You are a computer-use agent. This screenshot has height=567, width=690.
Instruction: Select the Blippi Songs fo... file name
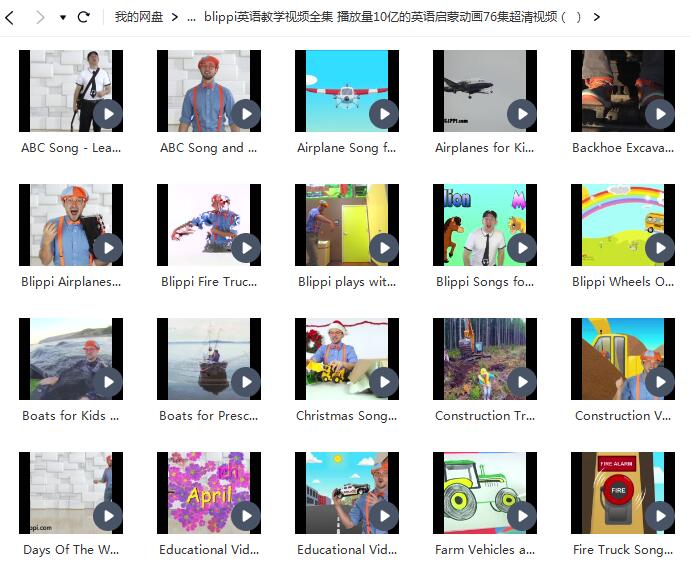click(x=484, y=282)
